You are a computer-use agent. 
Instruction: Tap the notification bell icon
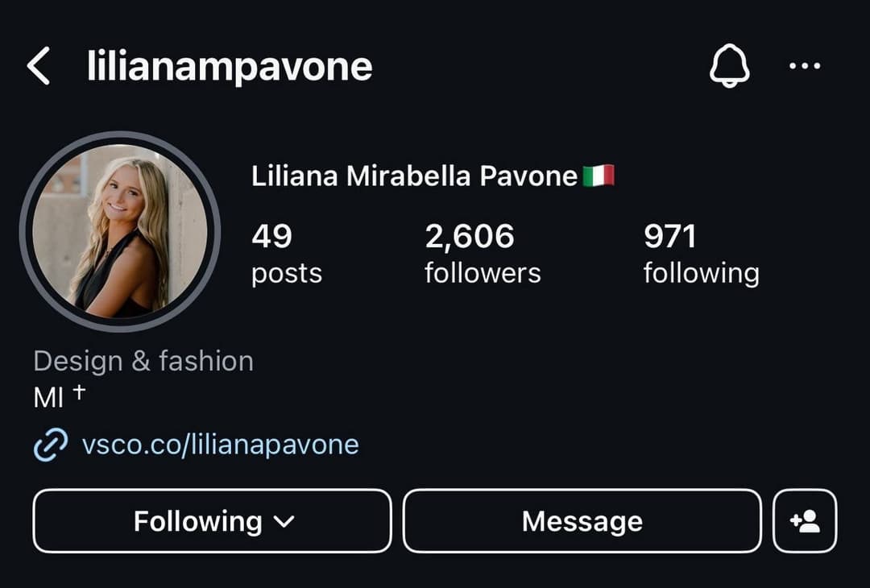730,66
